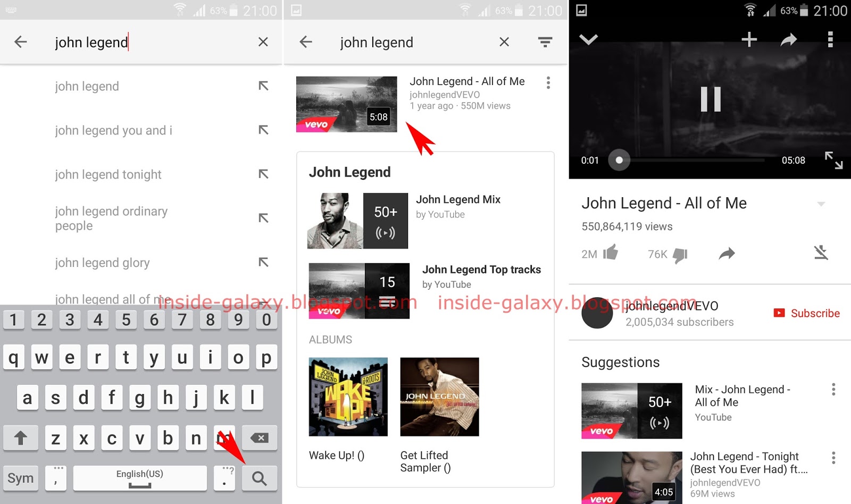Open the 'John Legend Mix' playlist

pos(357,221)
